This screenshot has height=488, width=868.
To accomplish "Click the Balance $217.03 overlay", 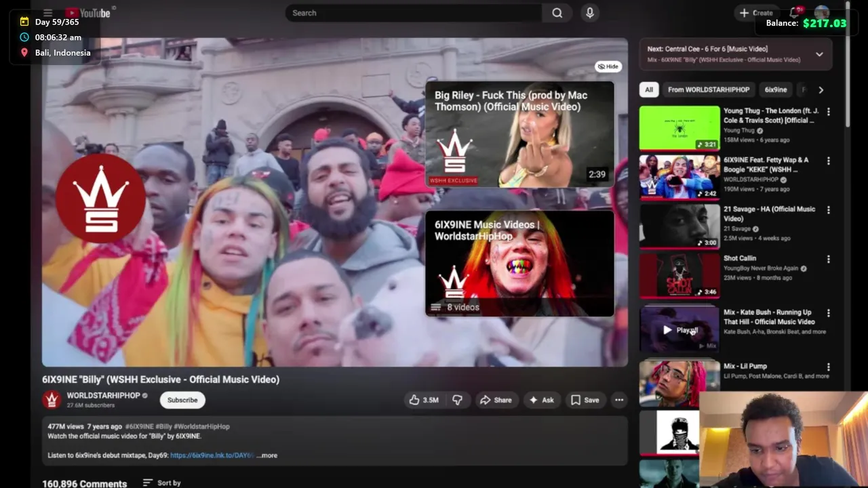I will tap(806, 23).
